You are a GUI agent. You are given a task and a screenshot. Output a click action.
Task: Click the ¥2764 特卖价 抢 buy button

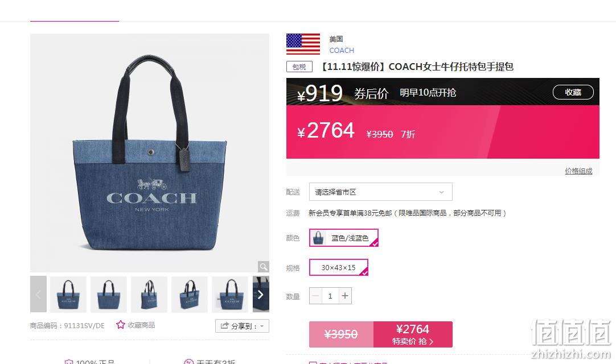click(413, 334)
